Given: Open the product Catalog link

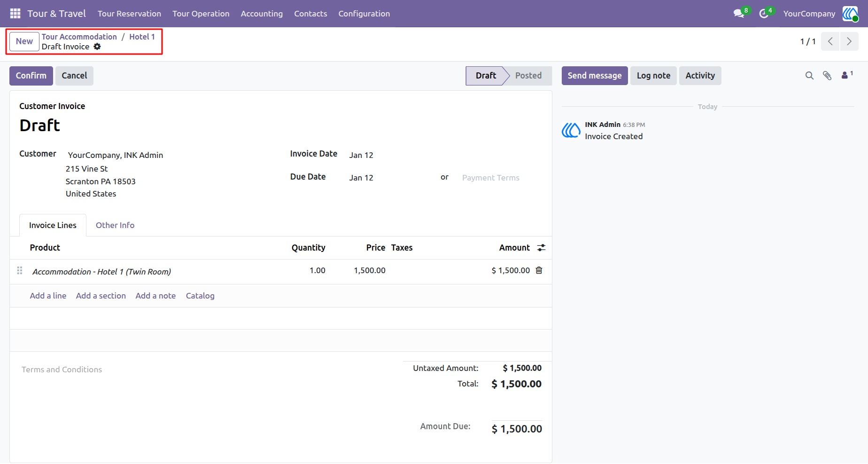Looking at the screenshot, I should [200, 296].
